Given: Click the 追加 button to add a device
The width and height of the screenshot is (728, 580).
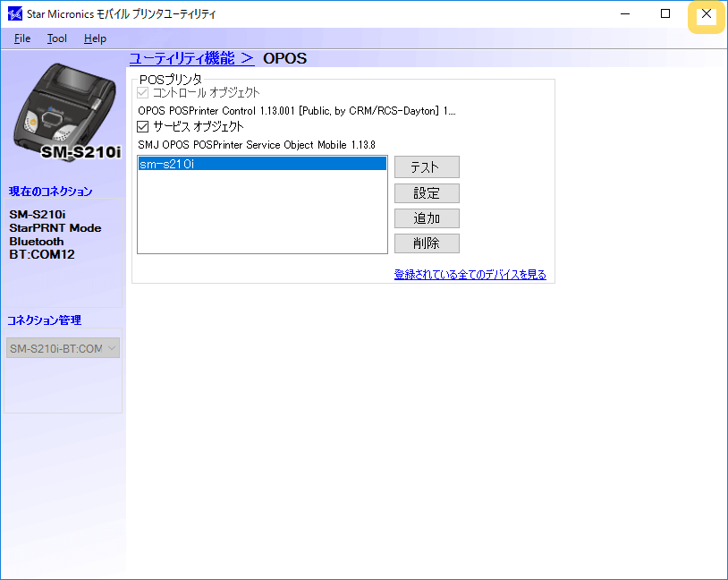Looking at the screenshot, I should (427, 218).
